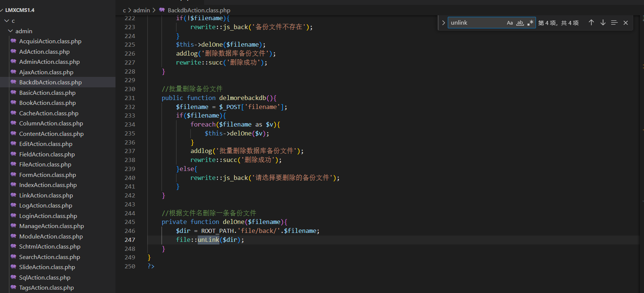644x293 pixels.
Task: Open FormAction.class.php file
Action: click(x=47, y=175)
